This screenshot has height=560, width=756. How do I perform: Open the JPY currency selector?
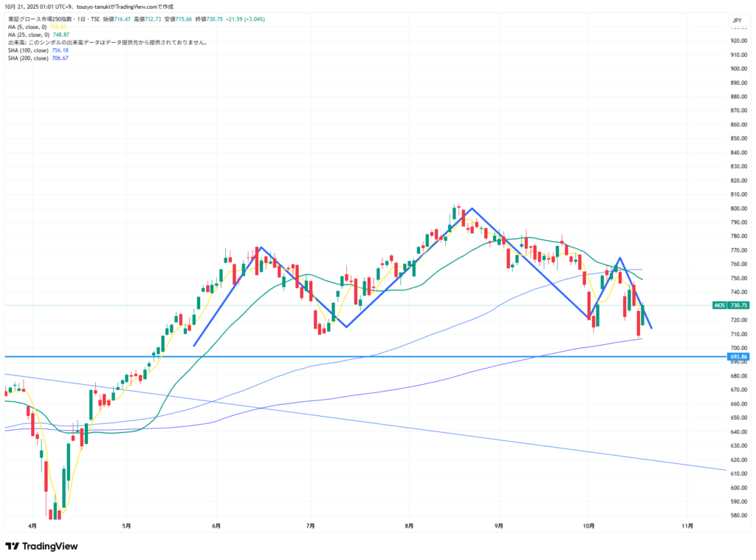click(x=737, y=20)
